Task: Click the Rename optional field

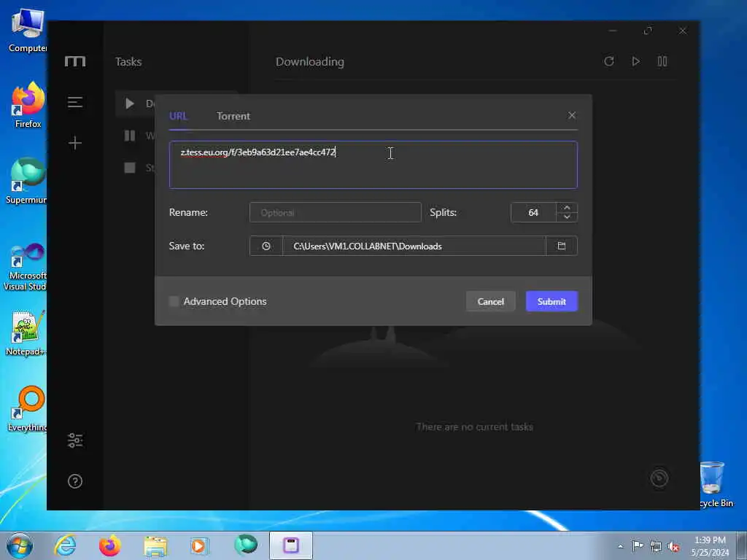Action: (336, 212)
